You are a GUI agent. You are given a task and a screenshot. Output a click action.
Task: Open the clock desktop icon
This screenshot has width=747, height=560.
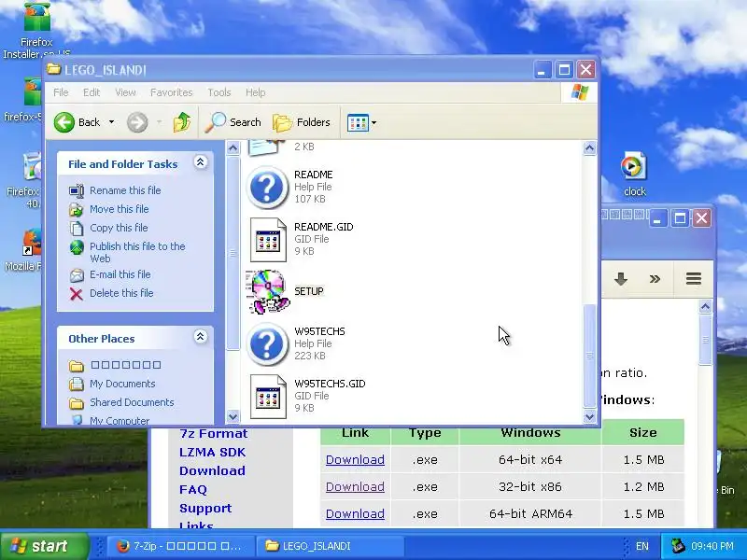[634, 175]
